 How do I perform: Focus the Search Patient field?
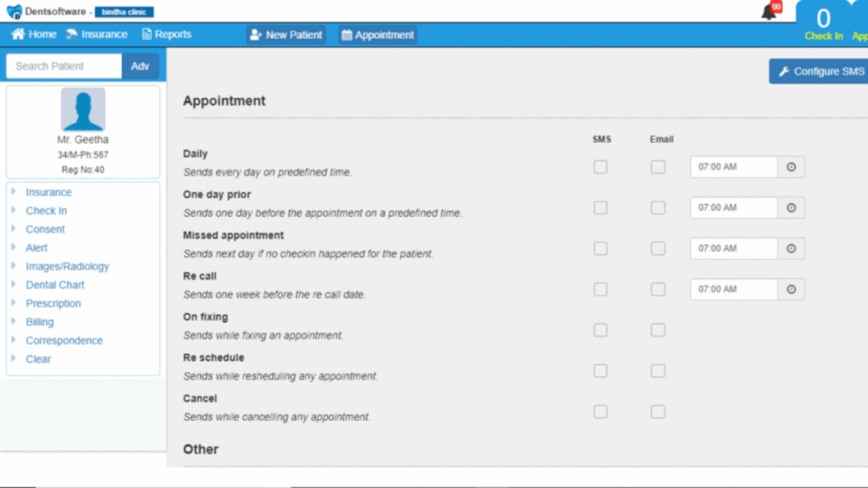(64, 66)
